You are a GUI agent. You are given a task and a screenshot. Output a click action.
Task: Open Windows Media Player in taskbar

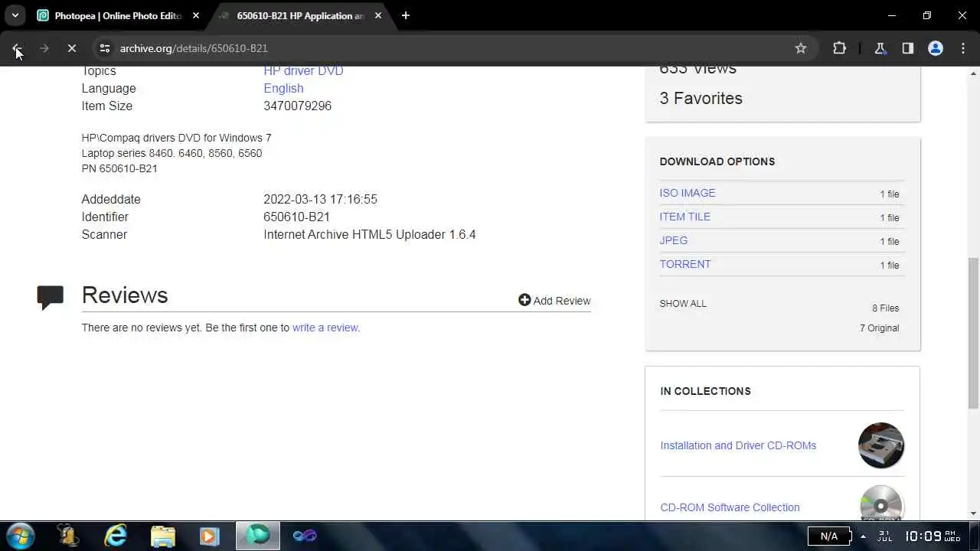[x=209, y=536]
